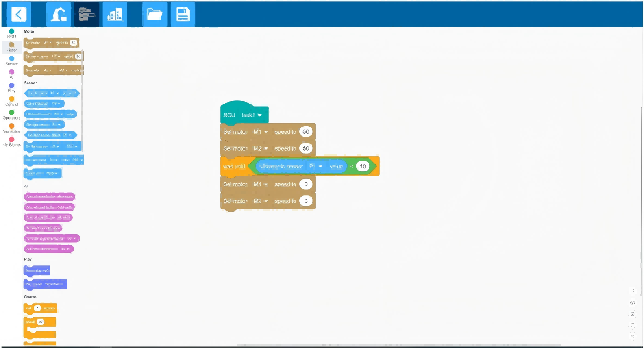This screenshot has width=644, height=348.
Task: Open project via the folder icon
Action: [154, 14]
